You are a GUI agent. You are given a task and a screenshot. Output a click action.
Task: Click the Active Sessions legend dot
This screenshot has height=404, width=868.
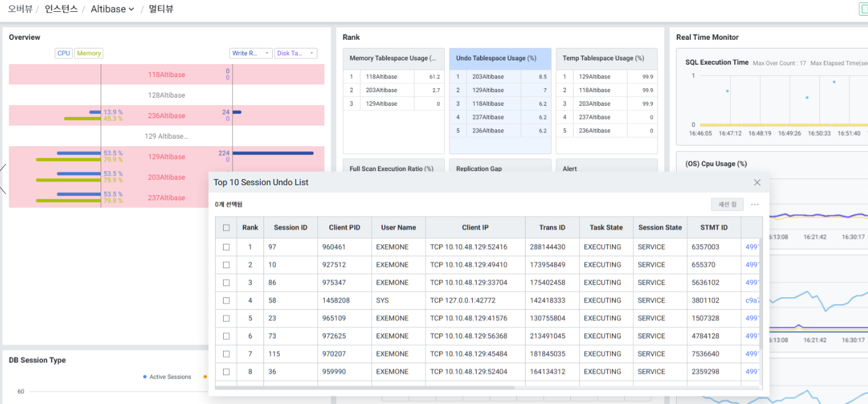(x=145, y=377)
